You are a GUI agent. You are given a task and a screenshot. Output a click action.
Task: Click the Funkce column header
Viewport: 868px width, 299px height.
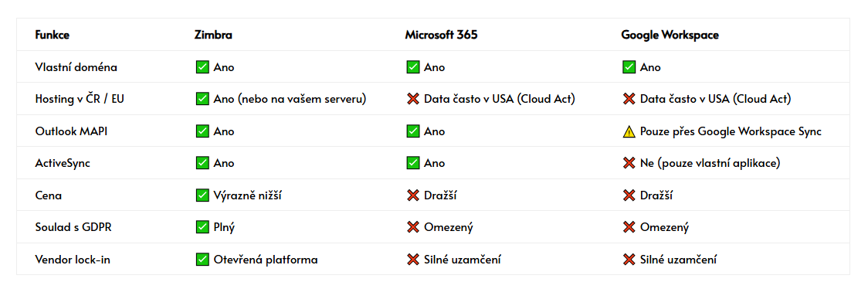click(x=52, y=35)
